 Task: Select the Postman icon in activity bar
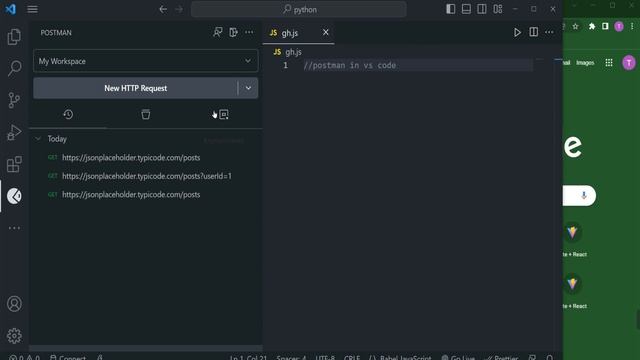(x=14, y=196)
